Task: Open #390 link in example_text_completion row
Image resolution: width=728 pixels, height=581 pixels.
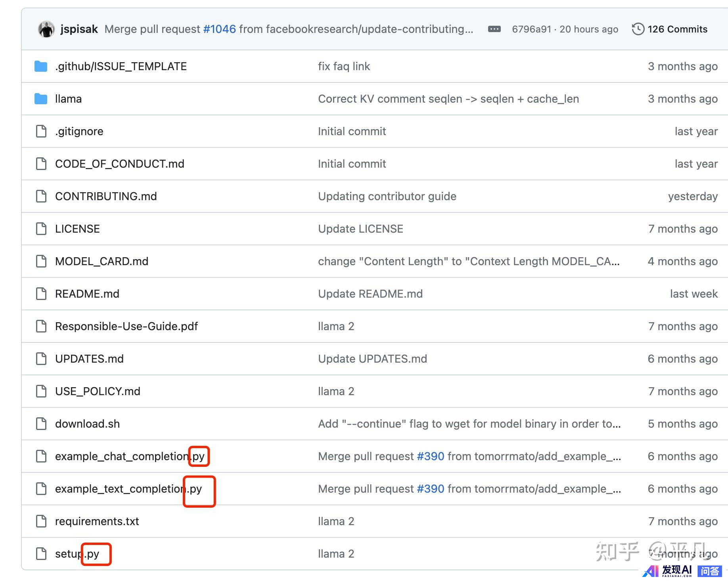Action: (x=431, y=489)
